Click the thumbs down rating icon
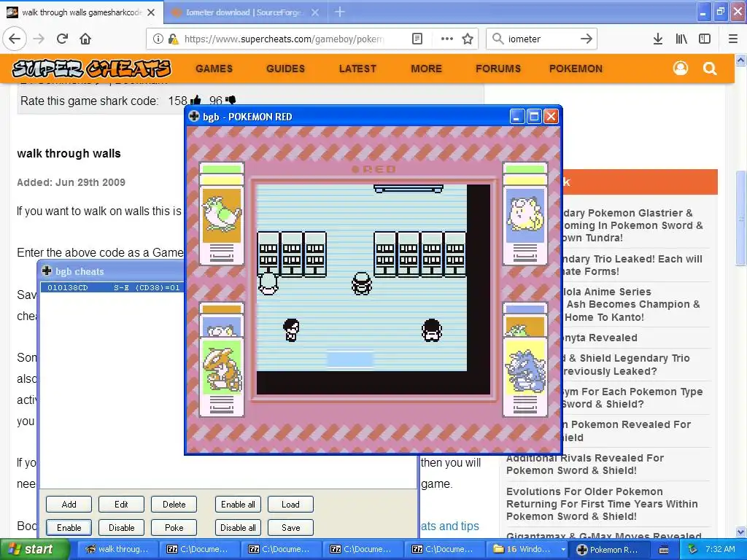747x560 pixels. coord(231,100)
